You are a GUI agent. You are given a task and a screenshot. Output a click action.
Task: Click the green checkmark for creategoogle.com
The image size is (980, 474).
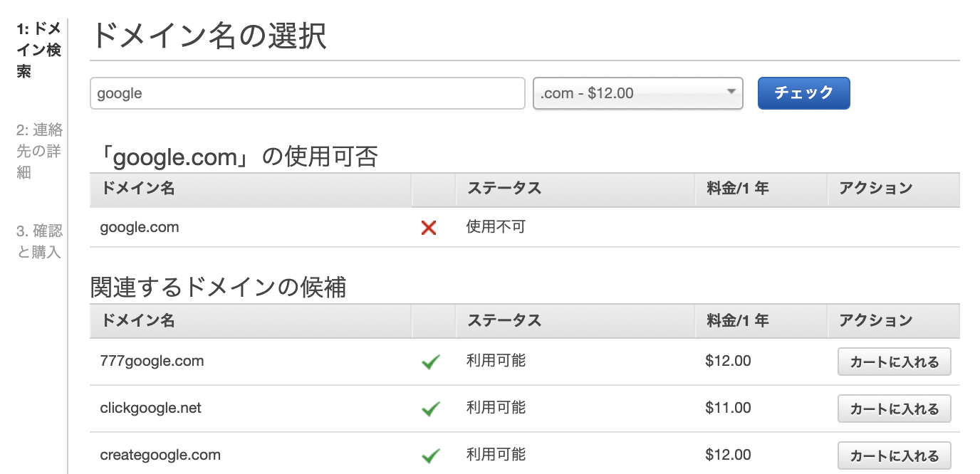pos(430,455)
